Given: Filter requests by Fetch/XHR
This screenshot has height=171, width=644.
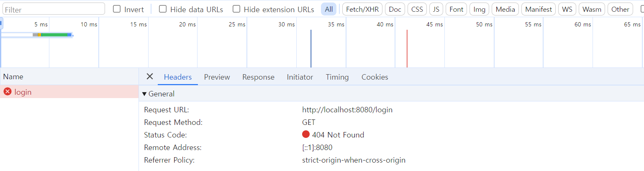Looking at the screenshot, I should tap(362, 9).
